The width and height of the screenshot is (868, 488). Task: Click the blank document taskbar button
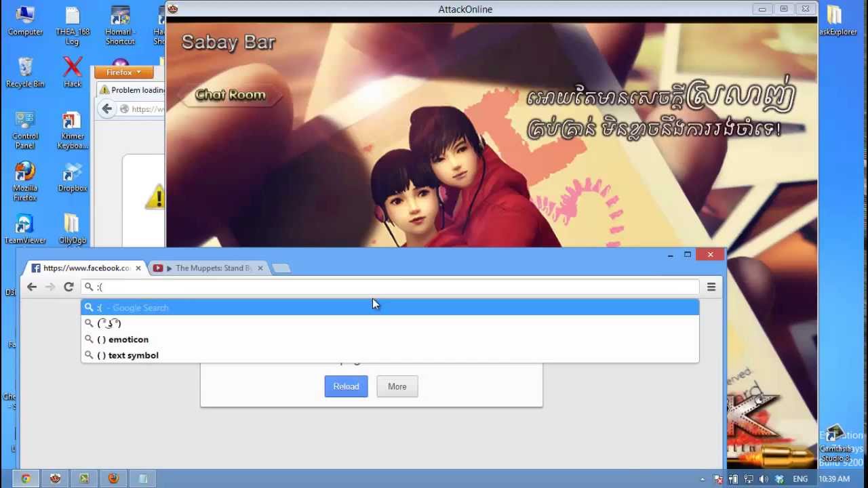coord(143,479)
